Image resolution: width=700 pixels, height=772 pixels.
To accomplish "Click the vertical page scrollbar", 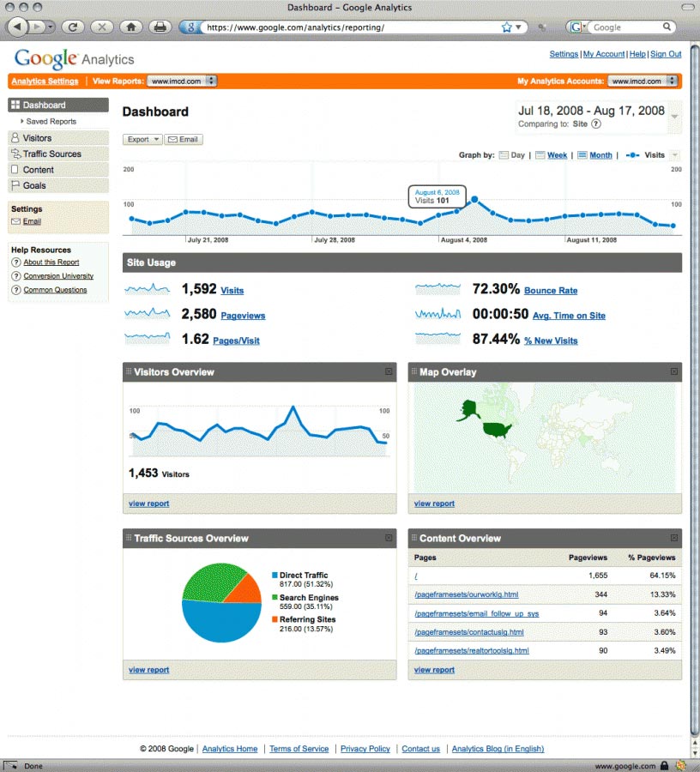I will (x=695, y=389).
